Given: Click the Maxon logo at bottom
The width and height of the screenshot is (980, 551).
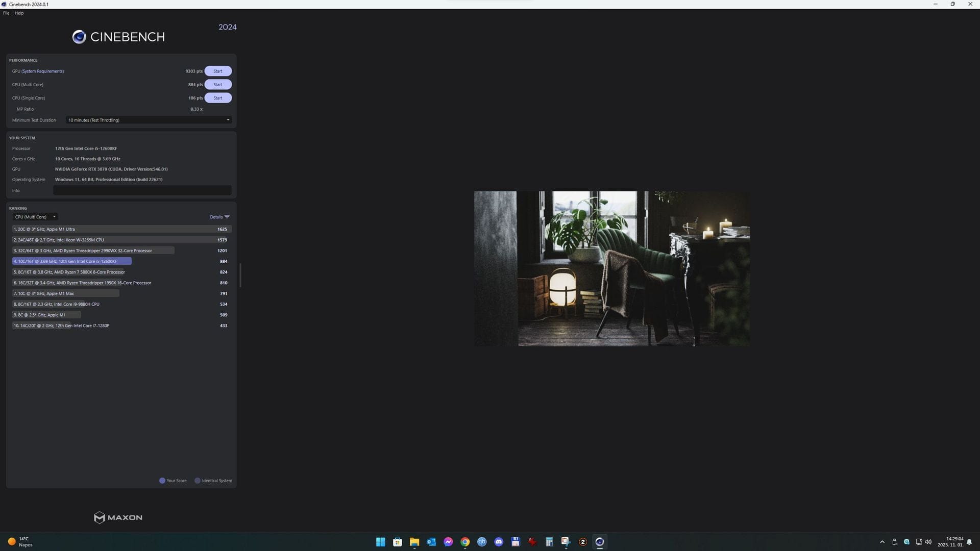Looking at the screenshot, I should [118, 517].
